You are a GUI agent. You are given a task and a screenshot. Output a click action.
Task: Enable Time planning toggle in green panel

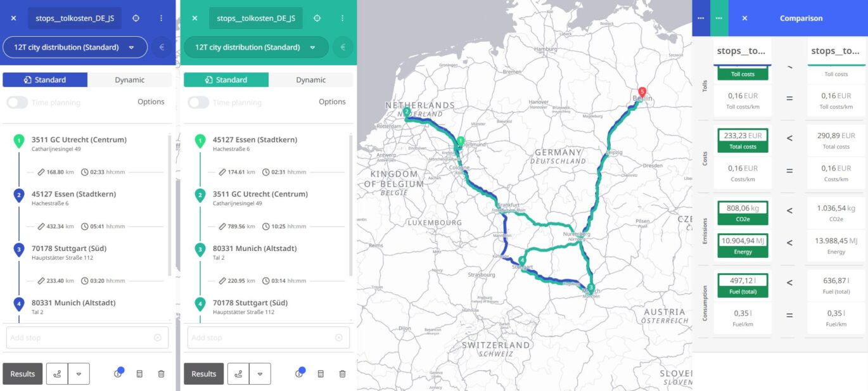(198, 103)
